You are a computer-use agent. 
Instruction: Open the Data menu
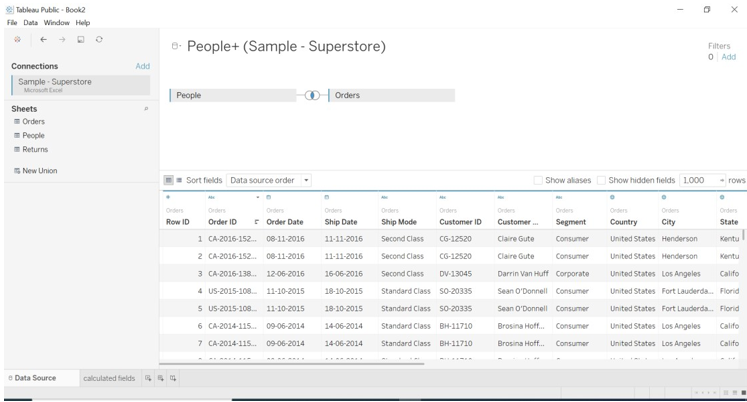[x=30, y=22]
